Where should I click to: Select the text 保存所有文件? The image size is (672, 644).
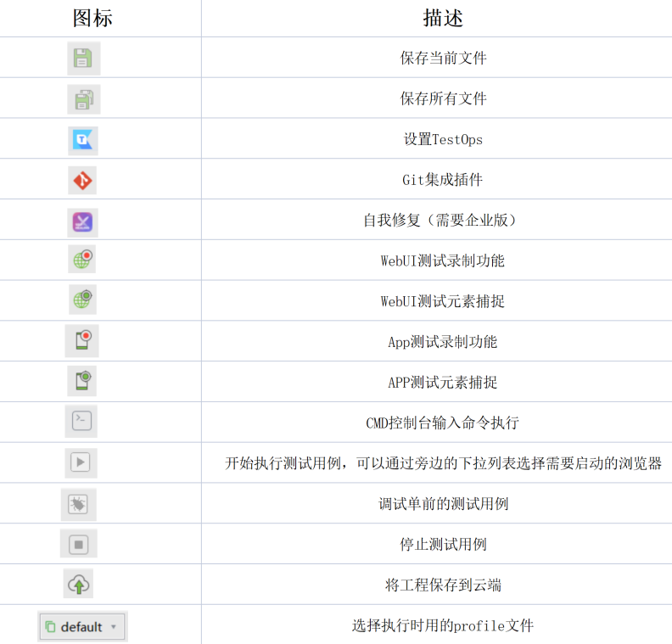tap(443, 98)
